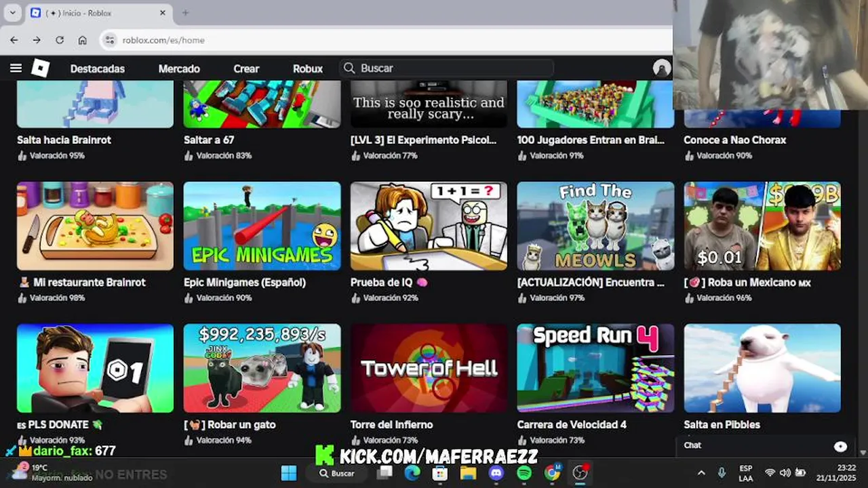868x488 pixels.
Task: Open Speed Run 4 thumbnail
Action: pyautogui.click(x=595, y=368)
